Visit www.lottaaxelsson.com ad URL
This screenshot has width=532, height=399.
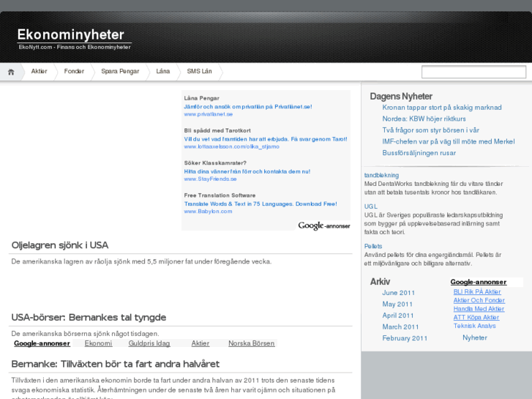coord(231,146)
